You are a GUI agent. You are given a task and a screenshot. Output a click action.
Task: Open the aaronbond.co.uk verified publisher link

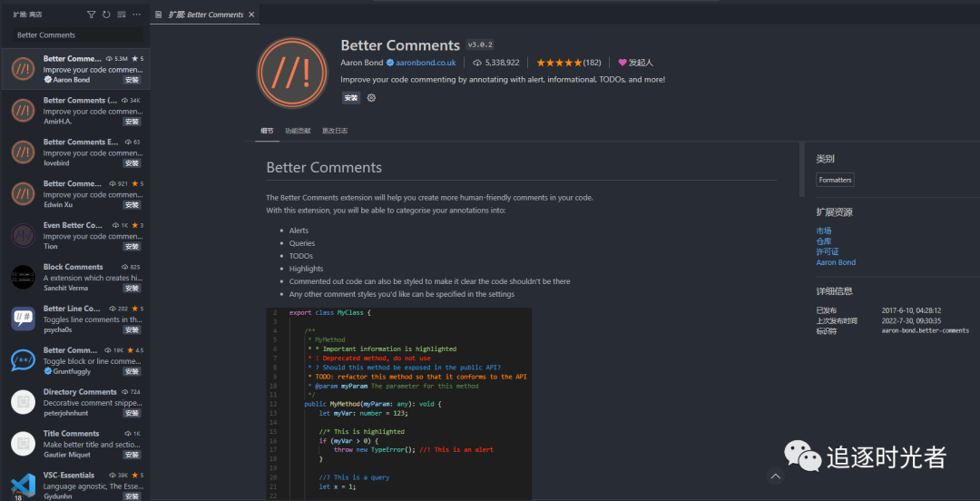(x=421, y=63)
